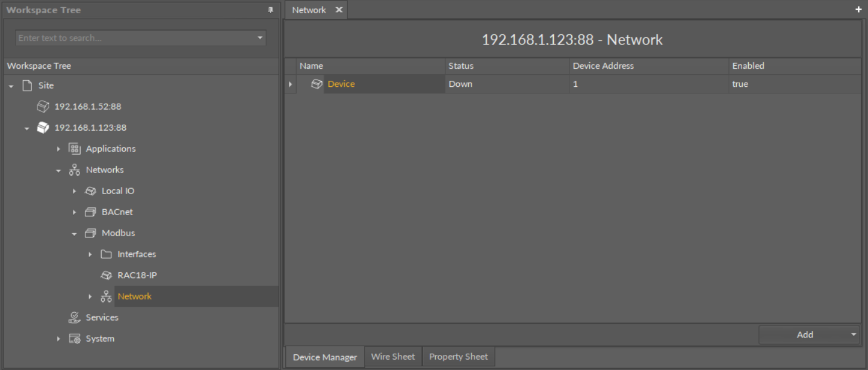Expand the Interfaces folder
The width and height of the screenshot is (868, 370).
pos(90,254)
